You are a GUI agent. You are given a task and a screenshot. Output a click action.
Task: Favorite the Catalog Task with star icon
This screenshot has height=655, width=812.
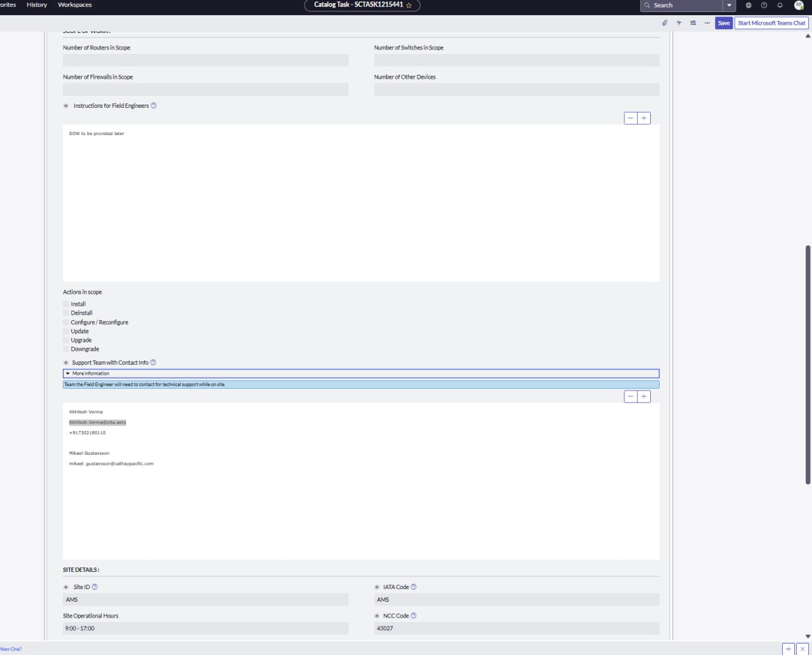click(409, 5)
